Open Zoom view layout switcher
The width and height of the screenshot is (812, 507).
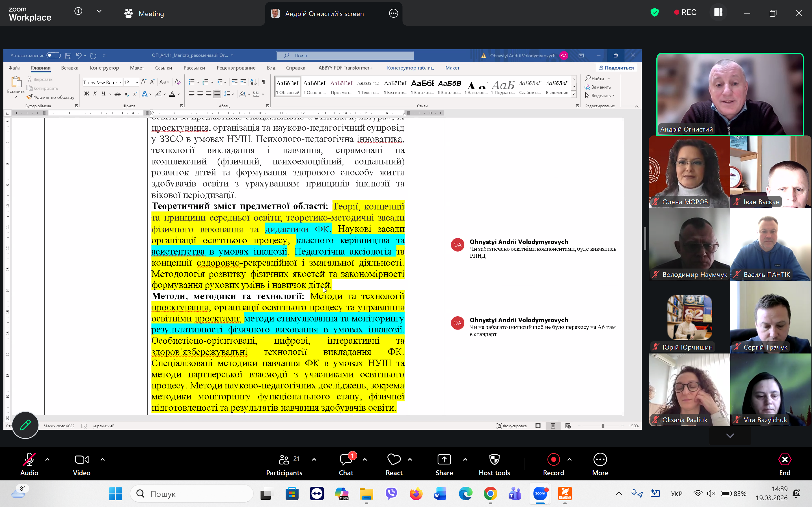(718, 13)
